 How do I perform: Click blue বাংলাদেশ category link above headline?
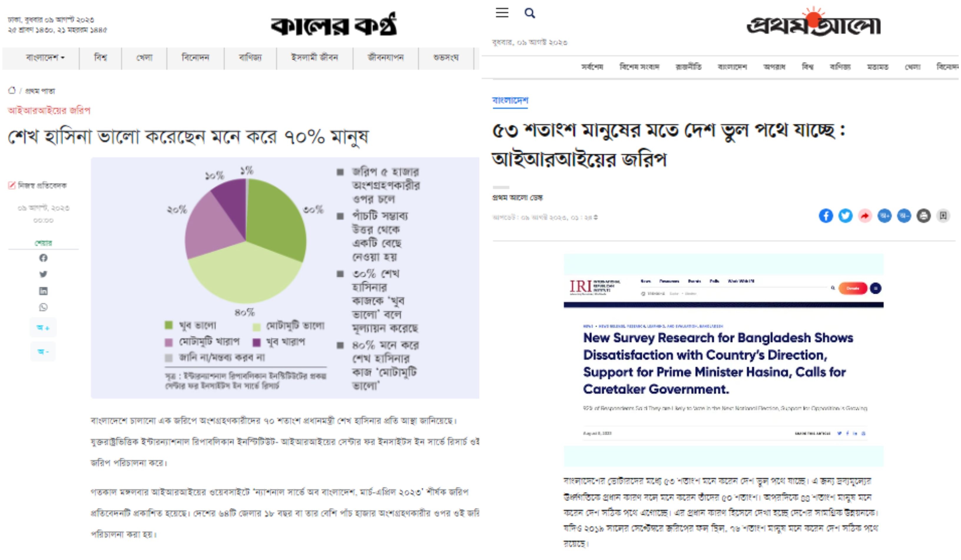click(x=510, y=100)
